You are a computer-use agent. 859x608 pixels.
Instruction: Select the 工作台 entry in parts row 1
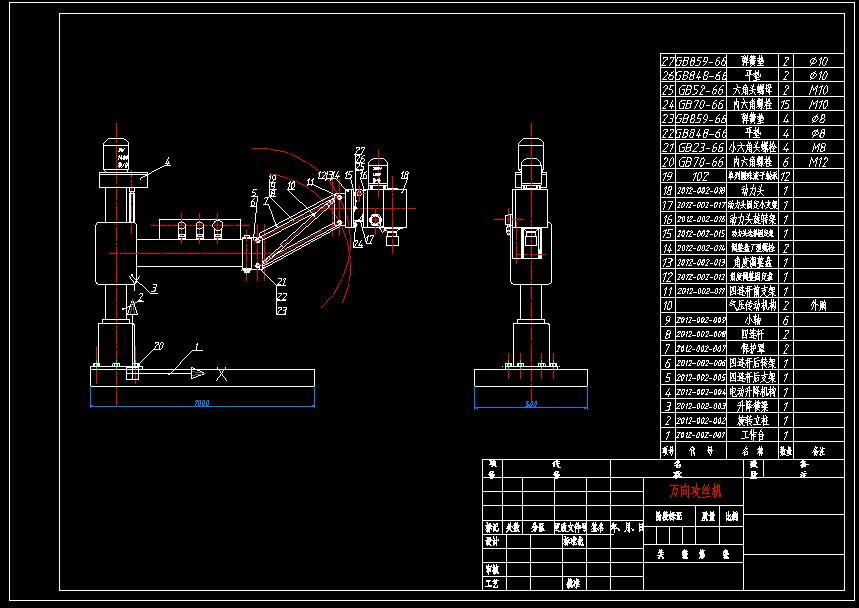click(752, 435)
